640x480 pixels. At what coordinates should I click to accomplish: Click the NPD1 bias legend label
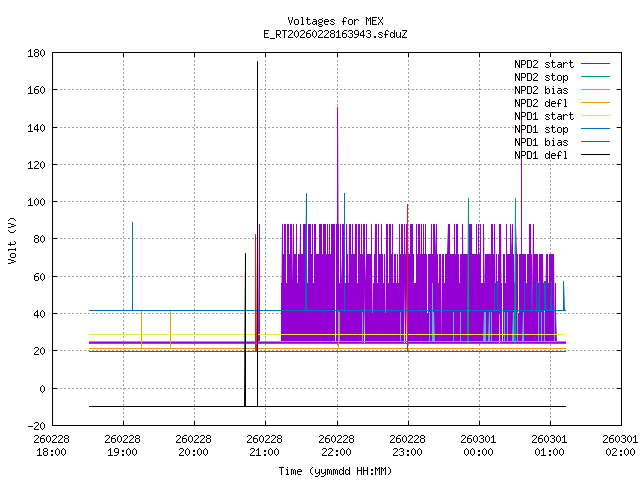[541, 142]
